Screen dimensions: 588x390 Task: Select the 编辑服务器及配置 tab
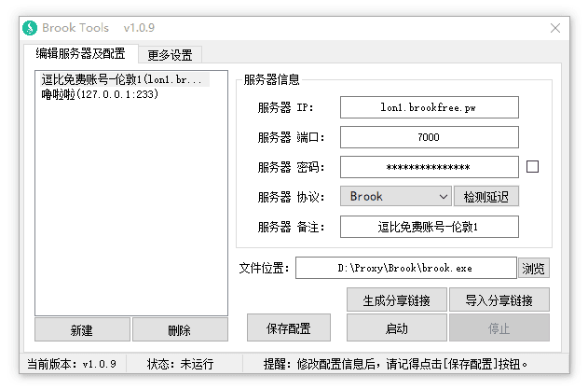pyautogui.click(x=80, y=54)
